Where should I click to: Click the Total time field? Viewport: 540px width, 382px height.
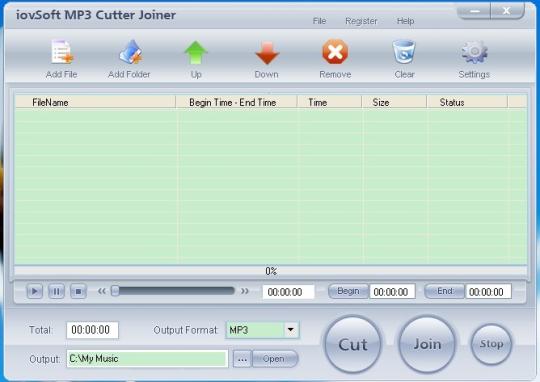[x=92, y=330]
